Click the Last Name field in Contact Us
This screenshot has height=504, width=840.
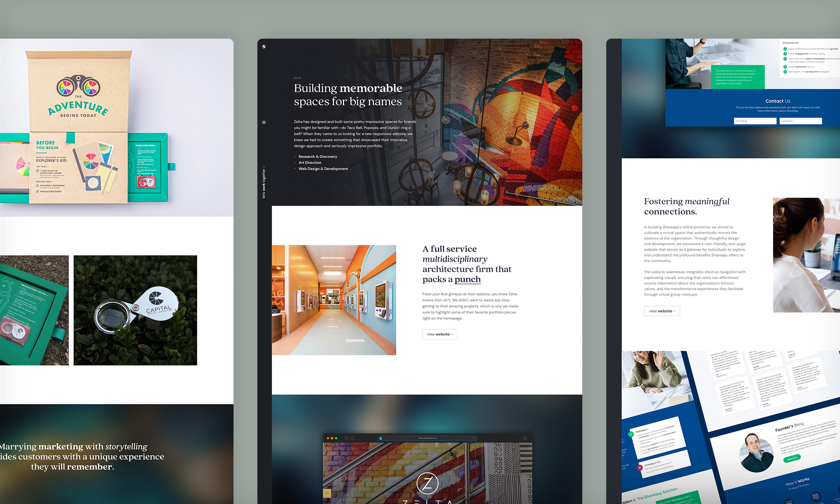[x=801, y=121]
